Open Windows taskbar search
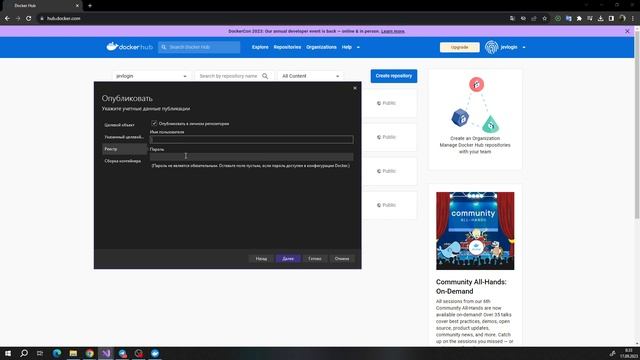The image size is (640, 360). [24, 353]
